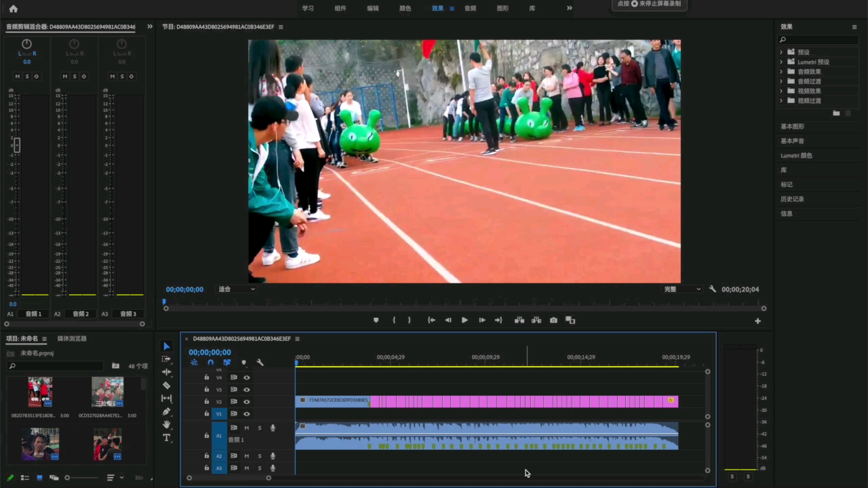Play the program monitor video
868x488 pixels.
[465, 320]
